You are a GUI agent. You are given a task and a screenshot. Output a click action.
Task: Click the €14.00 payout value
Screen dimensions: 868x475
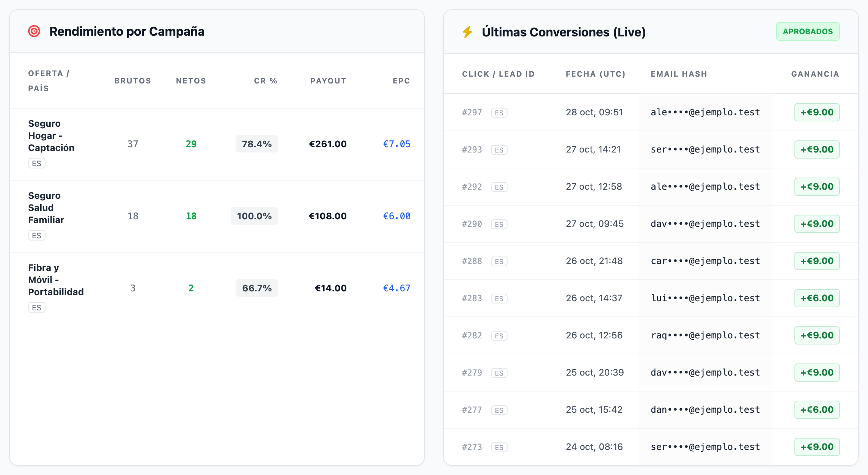pos(331,288)
